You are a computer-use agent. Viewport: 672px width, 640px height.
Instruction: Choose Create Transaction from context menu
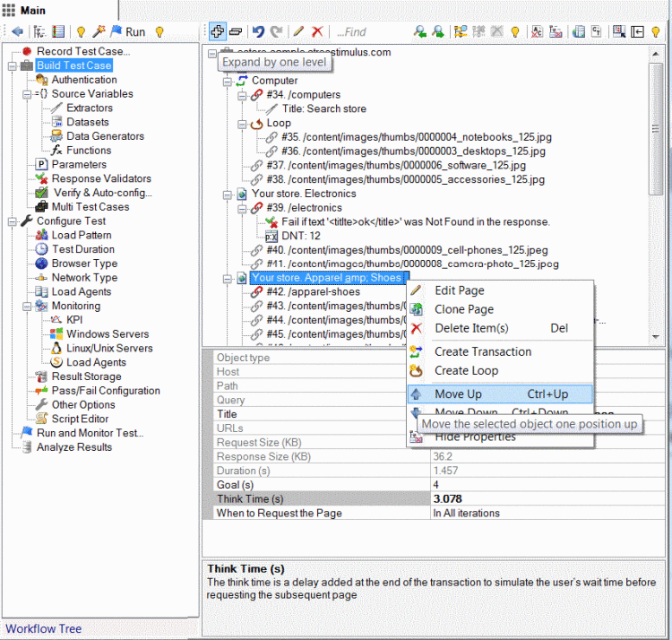tap(483, 351)
